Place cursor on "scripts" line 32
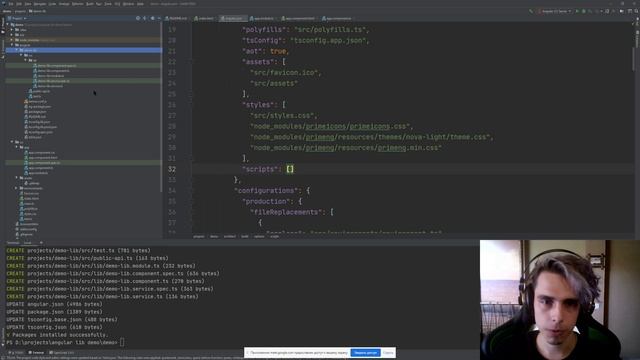Image resolution: width=640 pixels, height=360 pixels. click(267, 169)
